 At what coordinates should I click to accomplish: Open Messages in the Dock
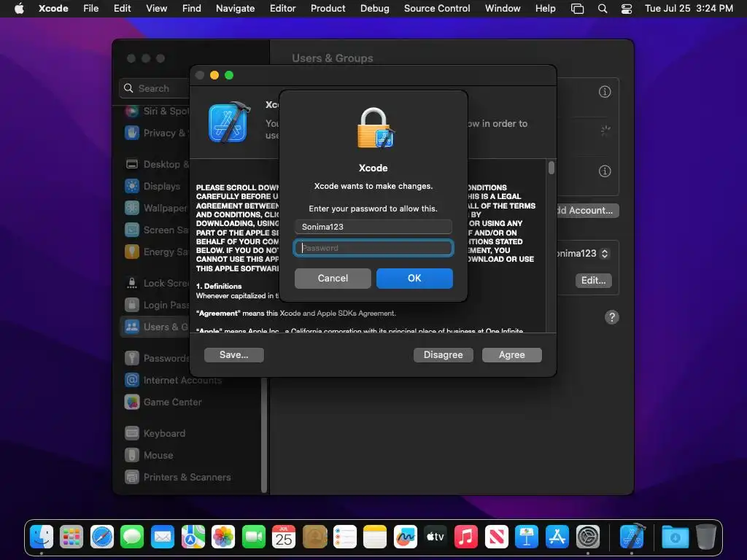click(133, 537)
